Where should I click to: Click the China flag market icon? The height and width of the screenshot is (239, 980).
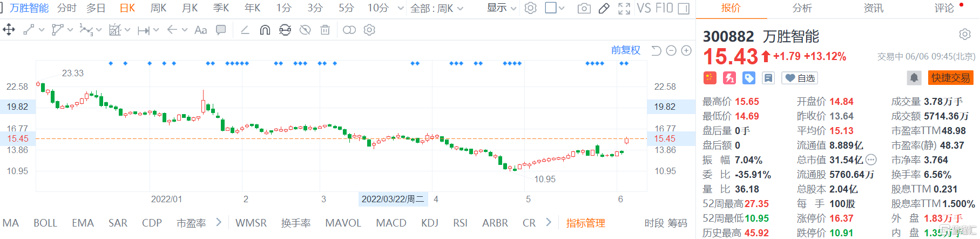pos(709,78)
